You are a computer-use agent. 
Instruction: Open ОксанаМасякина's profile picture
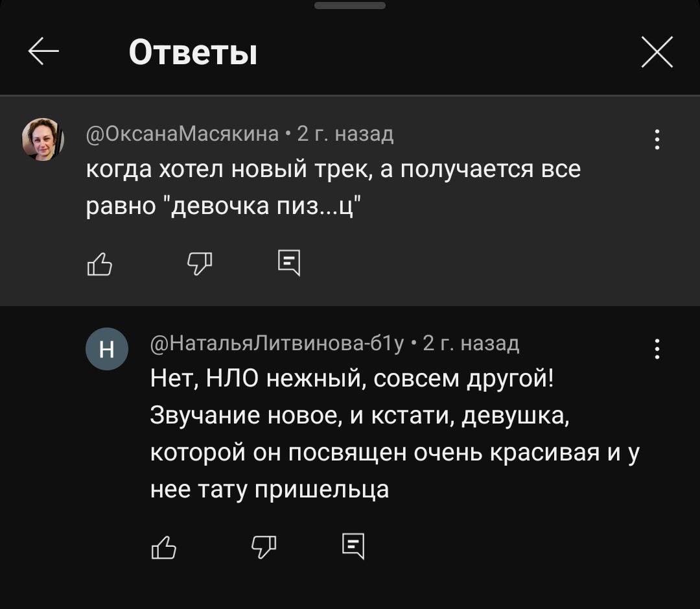click(x=43, y=139)
